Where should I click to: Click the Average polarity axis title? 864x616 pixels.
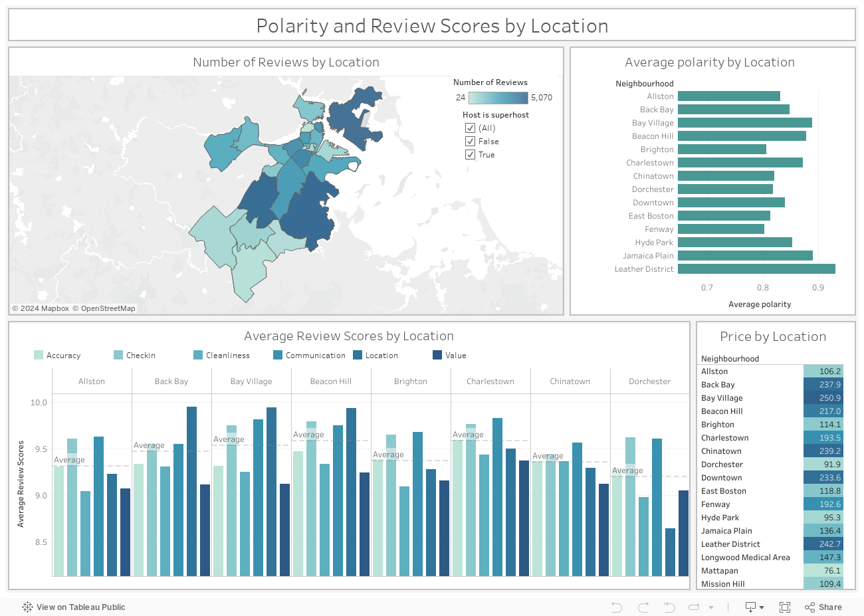[760, 304]
